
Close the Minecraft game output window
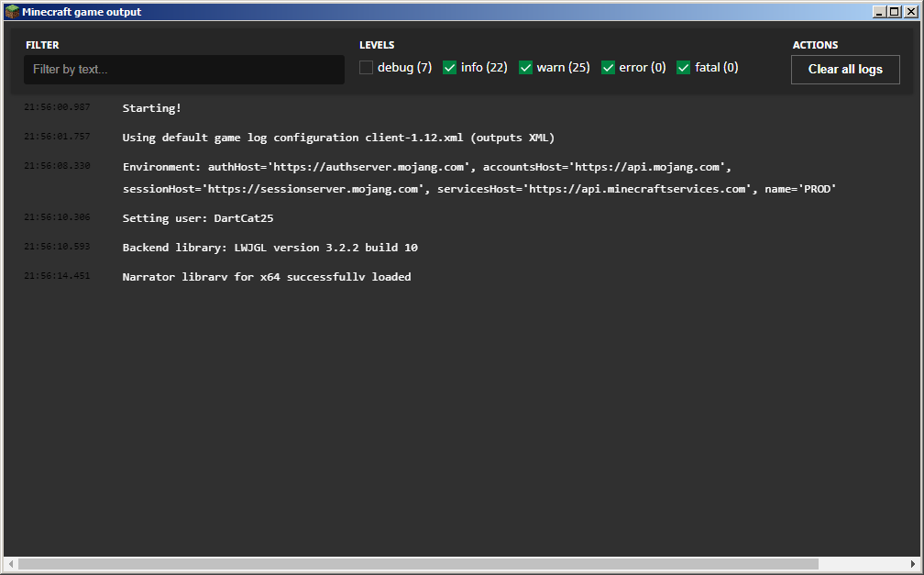(910, 12)
